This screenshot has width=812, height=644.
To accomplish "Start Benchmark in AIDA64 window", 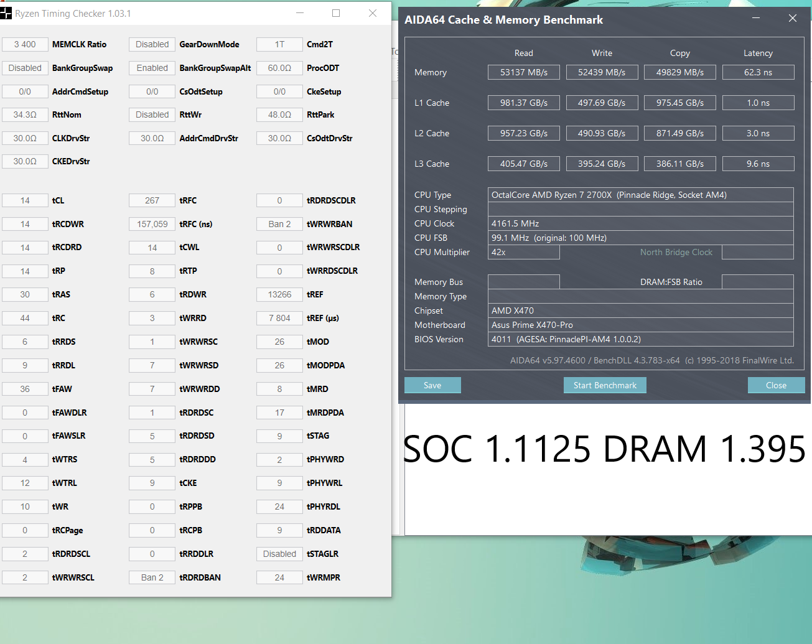I will pyautogui.click(x=605, y=385).
